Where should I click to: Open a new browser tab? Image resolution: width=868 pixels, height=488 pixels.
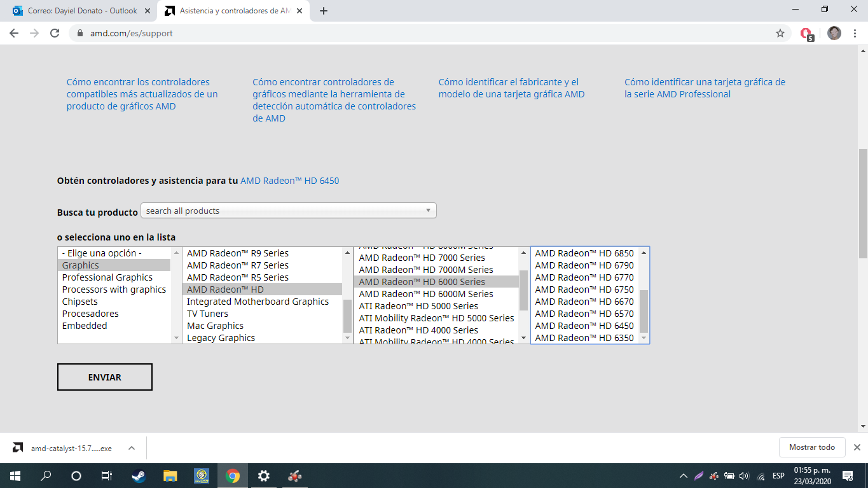tap(324, 11)
